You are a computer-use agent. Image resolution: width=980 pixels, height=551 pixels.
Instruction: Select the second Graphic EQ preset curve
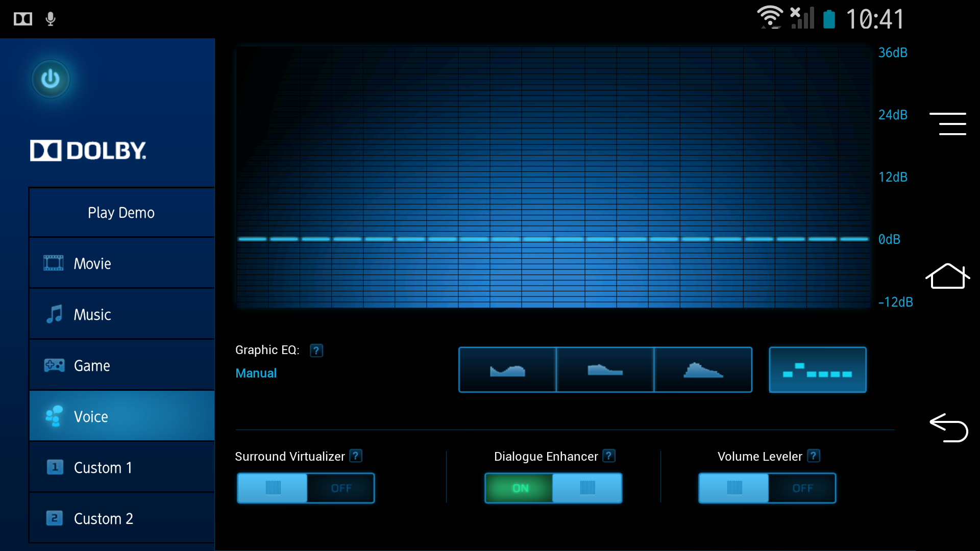pyautogui.click(x=605, y=370)
